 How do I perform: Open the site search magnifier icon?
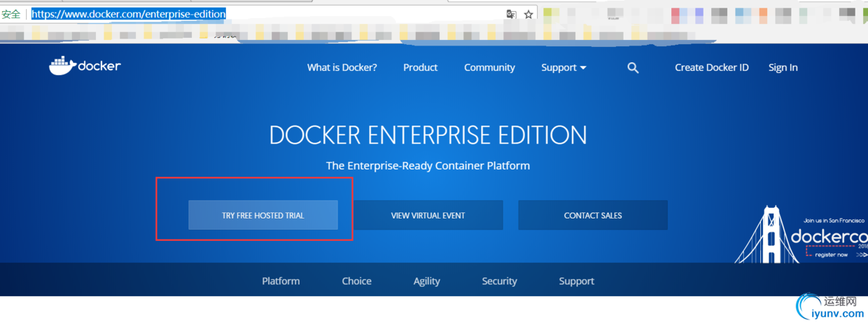point(633,68)
